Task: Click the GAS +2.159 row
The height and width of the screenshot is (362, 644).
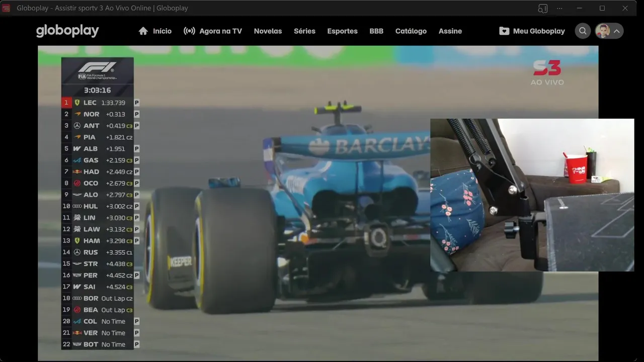Action: click(100, 160)
